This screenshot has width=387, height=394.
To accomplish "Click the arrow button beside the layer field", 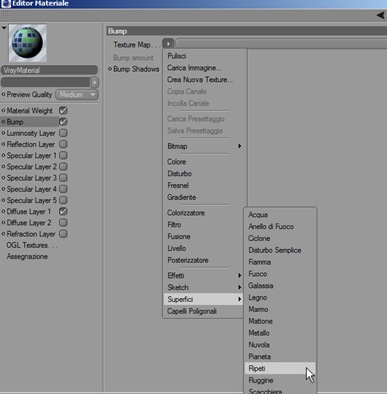I will tap(95, 82).
